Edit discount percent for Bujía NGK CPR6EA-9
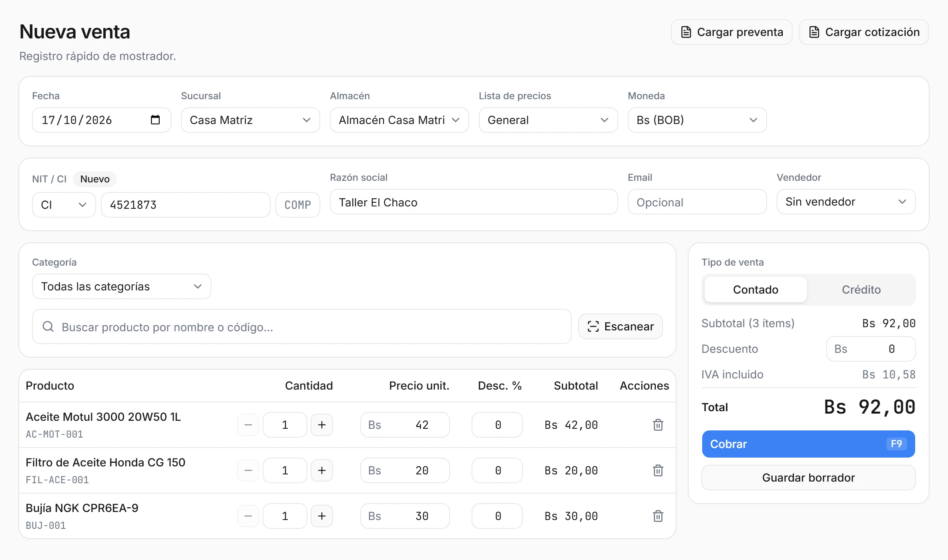Viewport: 948px width, 560px height. (x=497, y=516)
